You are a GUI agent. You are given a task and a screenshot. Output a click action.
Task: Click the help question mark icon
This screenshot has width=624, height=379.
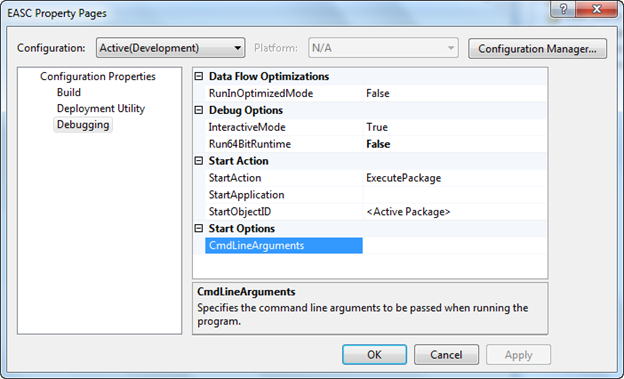[x=563, y=10]
